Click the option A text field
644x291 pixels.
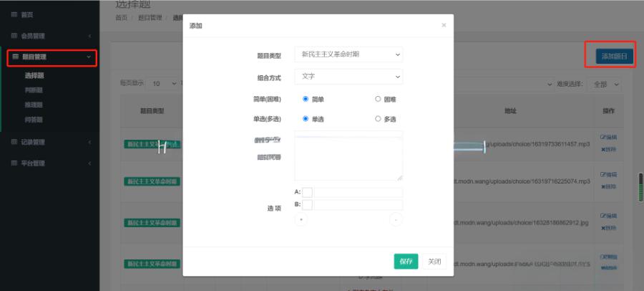tap(358, 193)
